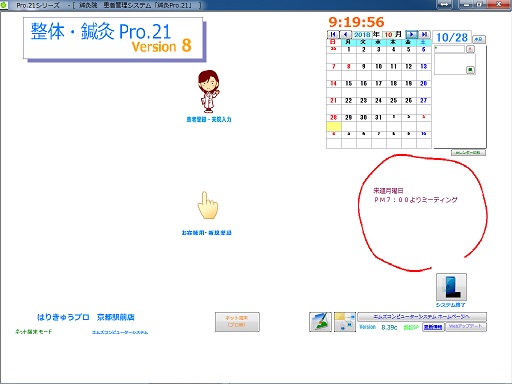Click the はりきゅうプロ 京都駅前店 store name
Viewport: 512px width, 384px height.
(86, 317)
